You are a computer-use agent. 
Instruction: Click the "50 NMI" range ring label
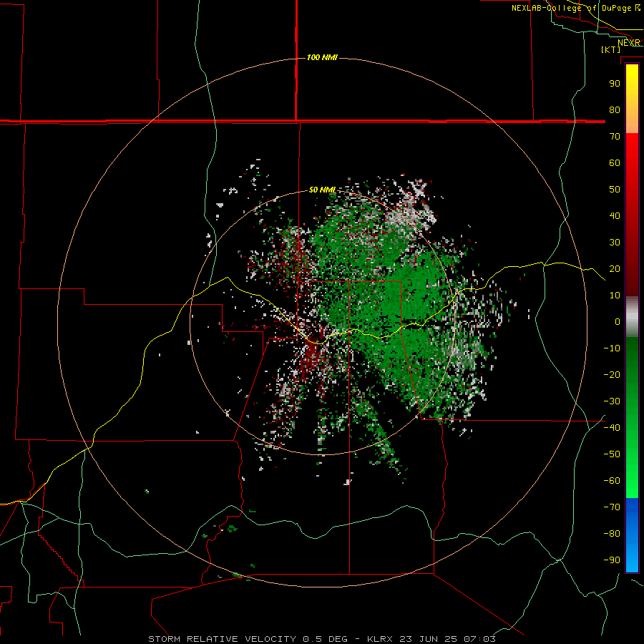[x=322, y=190]
